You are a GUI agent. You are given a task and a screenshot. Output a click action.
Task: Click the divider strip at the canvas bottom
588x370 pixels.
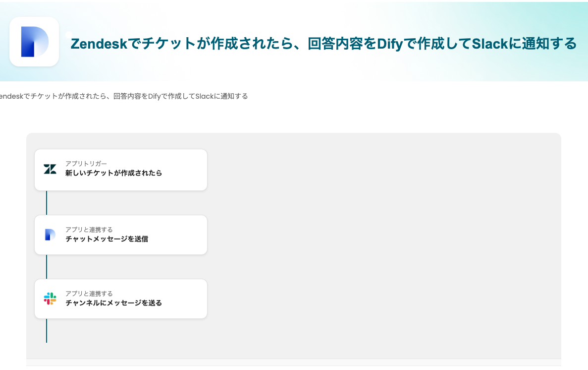293,362
